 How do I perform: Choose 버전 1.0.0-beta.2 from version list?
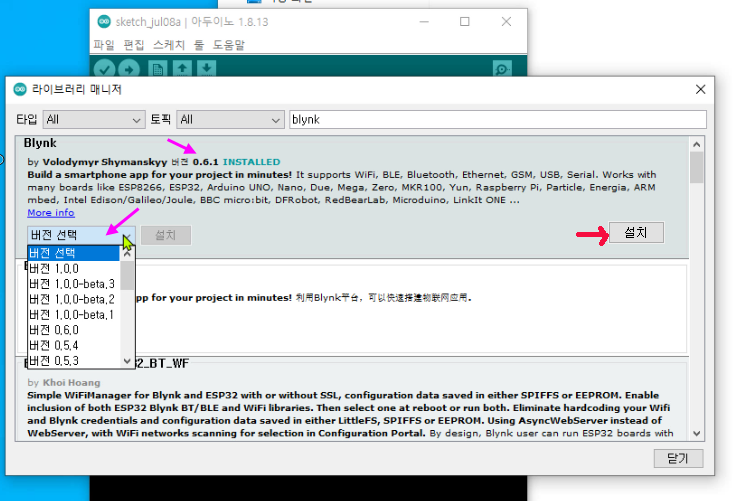coord(73,299)
